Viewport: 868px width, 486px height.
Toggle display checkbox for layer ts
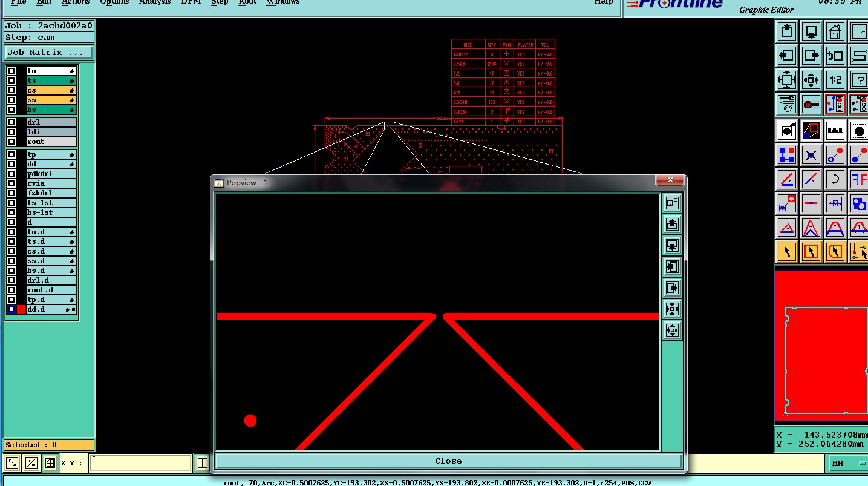11,80
